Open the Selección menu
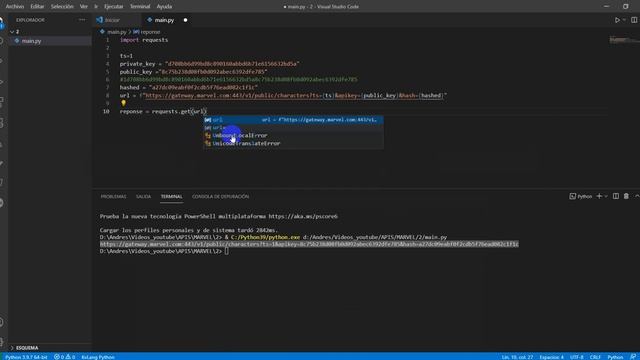640x360 pixels. pyautogui.click(x=62, y=7)
